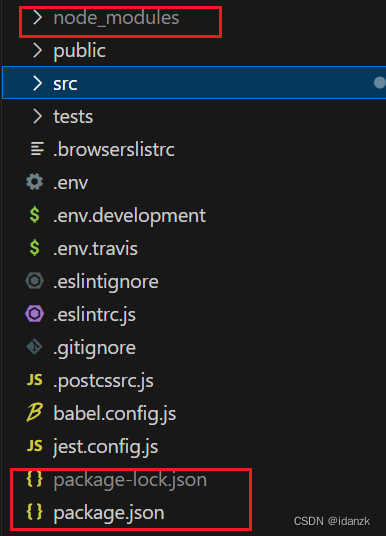
Task: Open the .env.development file
Action: click(x=130, y=216)
